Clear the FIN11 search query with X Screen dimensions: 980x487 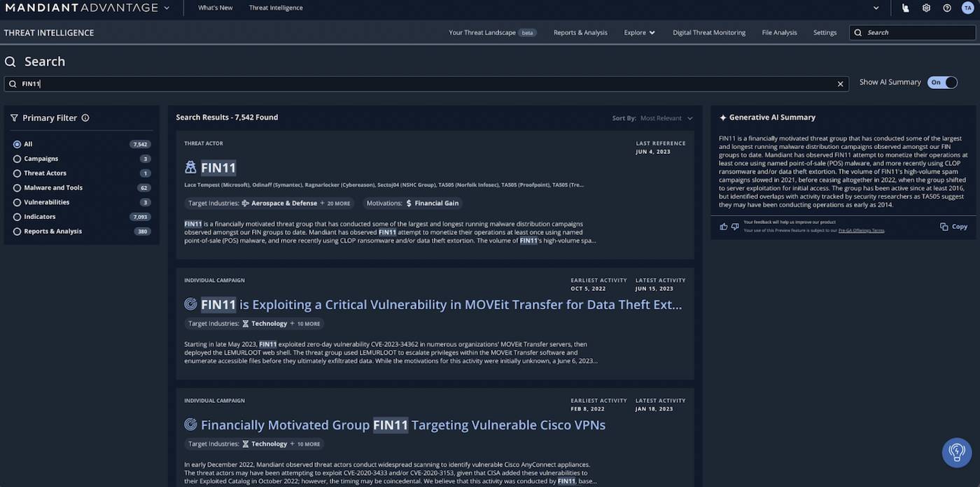841,84
